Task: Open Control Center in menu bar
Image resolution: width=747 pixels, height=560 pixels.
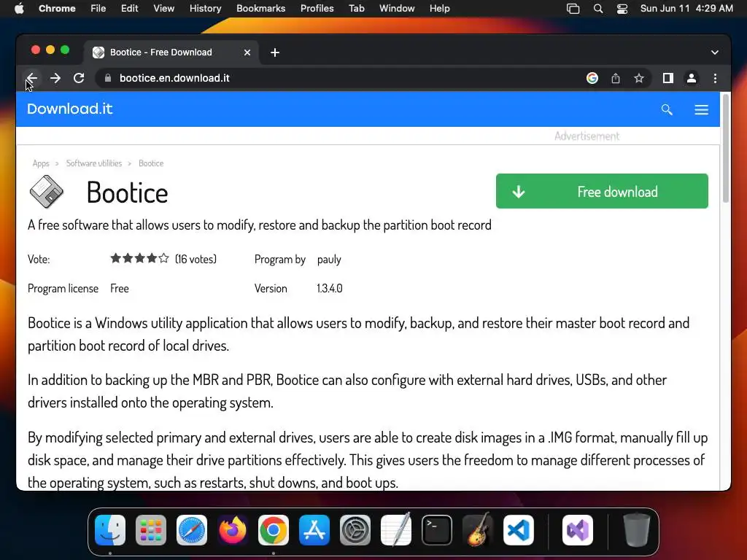Action: [x=622, y=9]
